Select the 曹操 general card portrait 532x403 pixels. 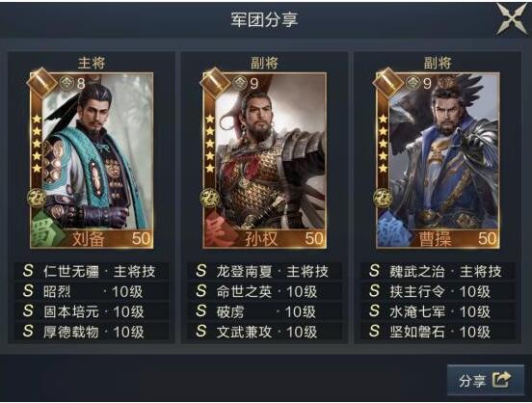tap(438, 160)
